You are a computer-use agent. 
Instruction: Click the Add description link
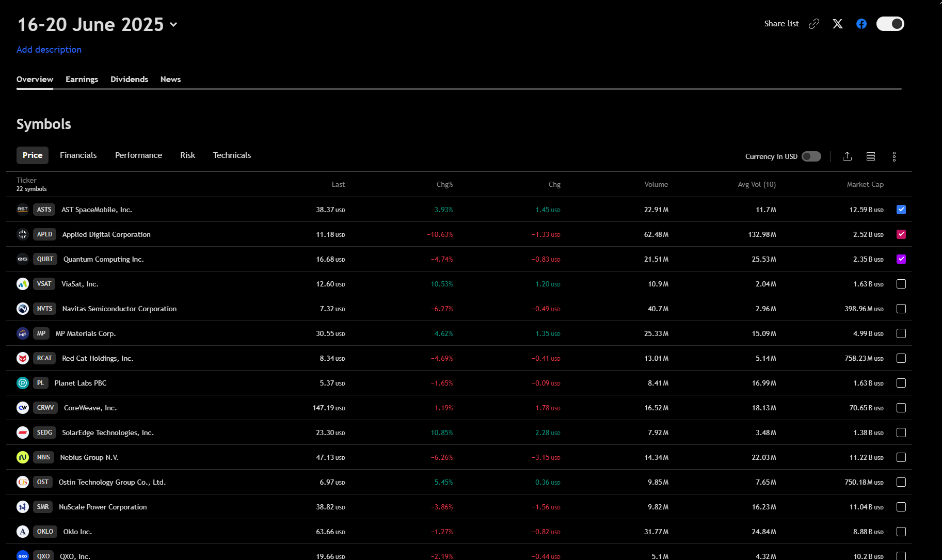(49, 50)
